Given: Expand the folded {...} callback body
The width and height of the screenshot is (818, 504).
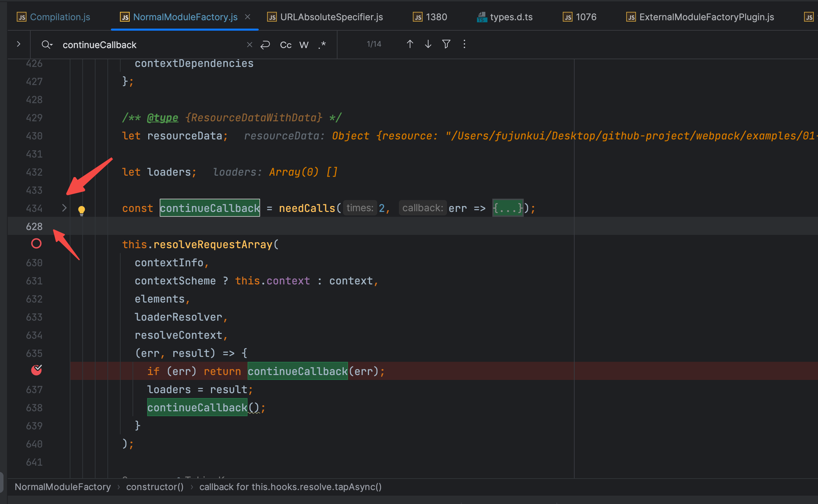Looking at the screenshot, I should click(508, 208).
